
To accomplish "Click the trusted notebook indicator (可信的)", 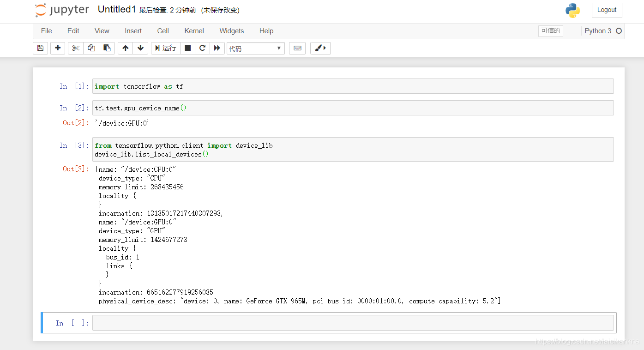I will pos(551,31).
